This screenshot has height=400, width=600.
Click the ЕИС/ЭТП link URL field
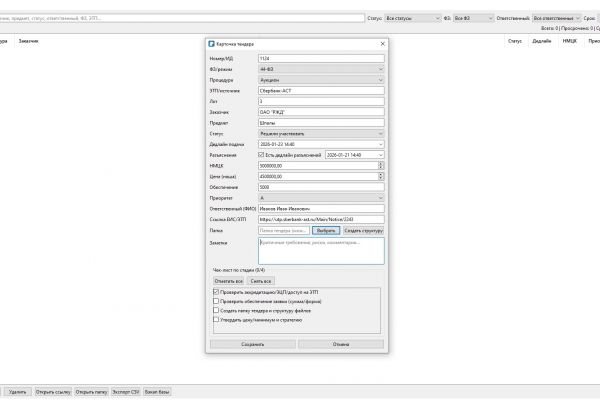pyautogui.click(x=321, y=219)
